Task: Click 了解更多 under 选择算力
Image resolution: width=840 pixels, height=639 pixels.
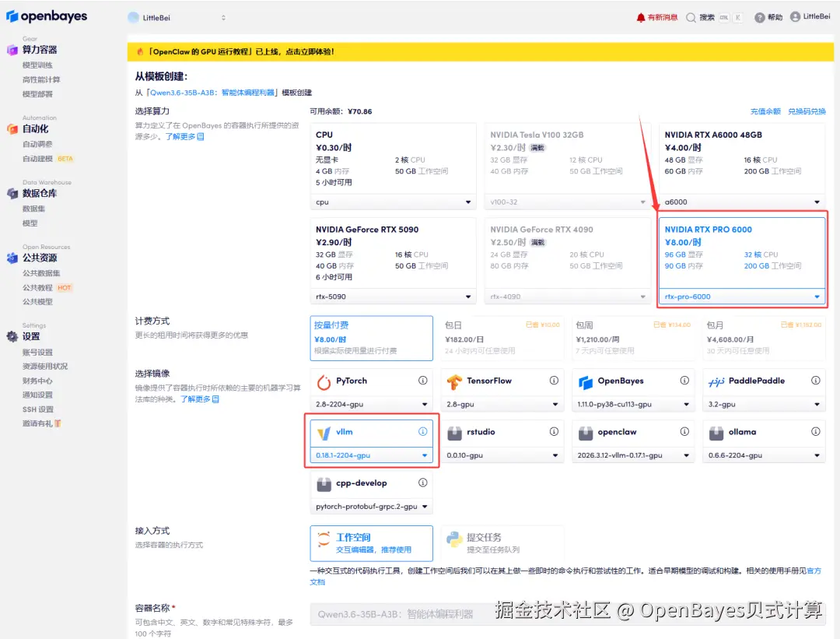Action: [x=184, y=137]
